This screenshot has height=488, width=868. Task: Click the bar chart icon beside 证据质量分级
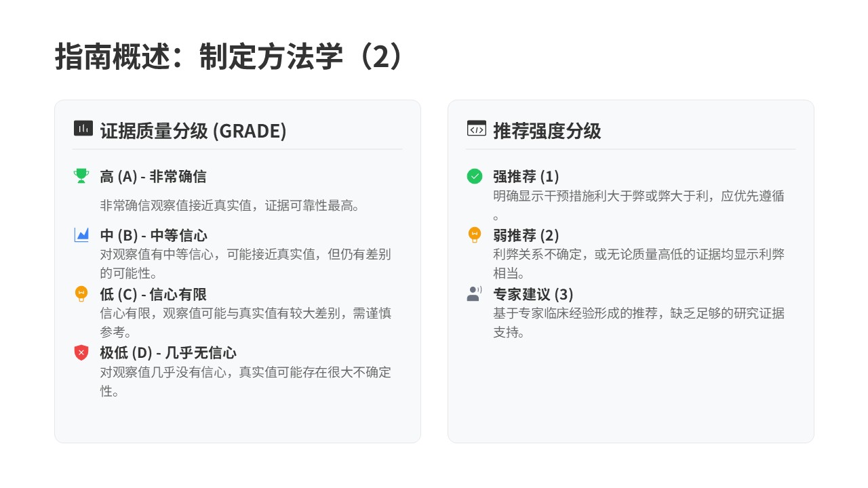tap(83, 128)
